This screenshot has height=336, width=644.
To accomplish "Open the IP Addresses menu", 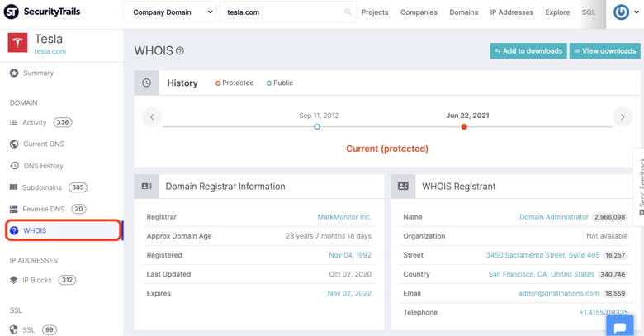I will click(511, 12).
